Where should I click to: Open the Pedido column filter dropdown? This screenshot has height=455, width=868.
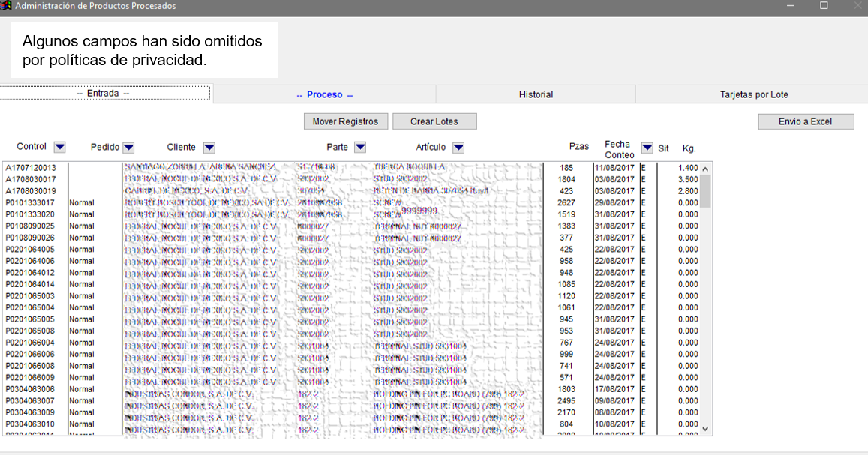pos(128,148)
